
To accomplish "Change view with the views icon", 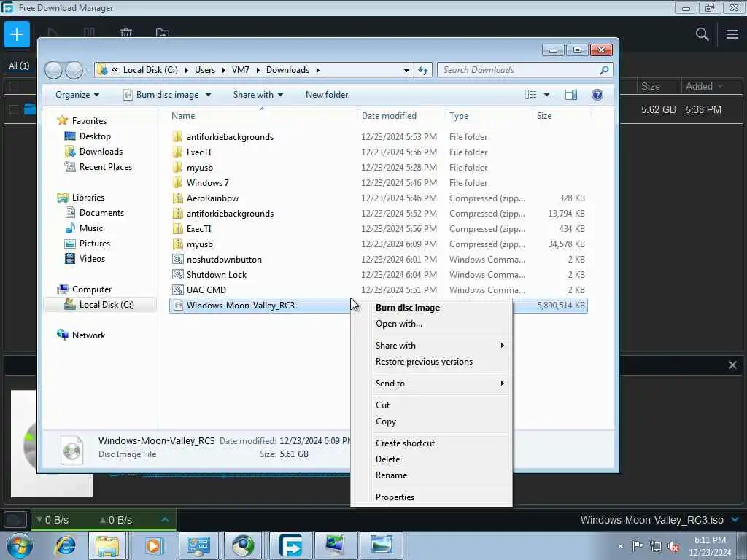I will [531, 95].
